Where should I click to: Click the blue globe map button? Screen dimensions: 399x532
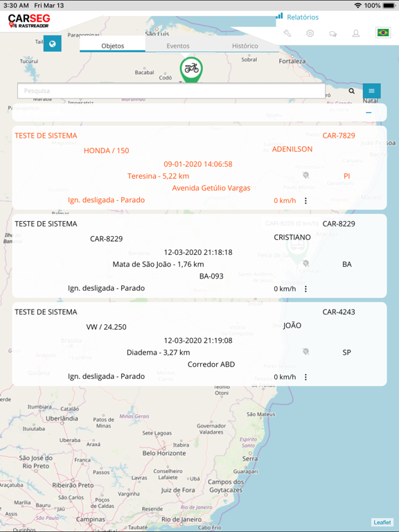(x=52, y=44)
